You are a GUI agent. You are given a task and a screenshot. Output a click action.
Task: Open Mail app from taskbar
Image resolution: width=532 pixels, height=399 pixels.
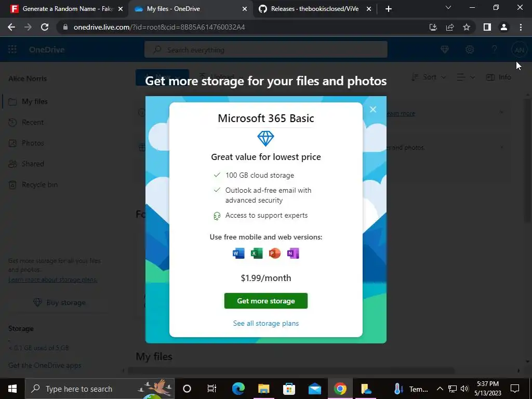[314, 389]
